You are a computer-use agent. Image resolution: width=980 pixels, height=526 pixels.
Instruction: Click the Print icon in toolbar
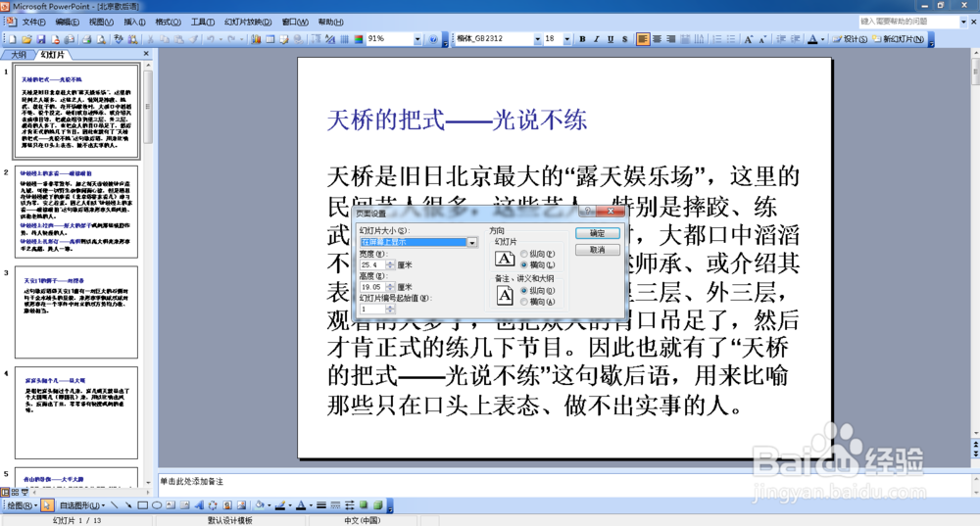coord(87,39)
